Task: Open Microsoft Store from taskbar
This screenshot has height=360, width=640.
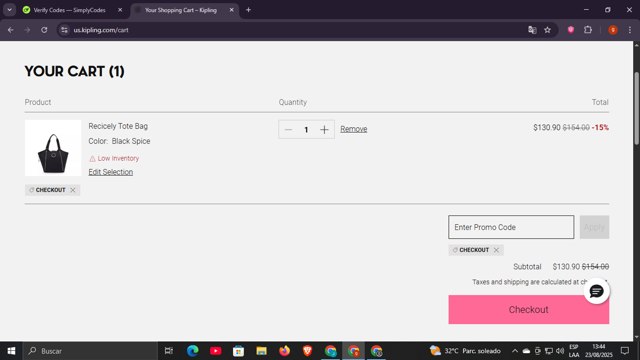Action: [x=238, y=351]
